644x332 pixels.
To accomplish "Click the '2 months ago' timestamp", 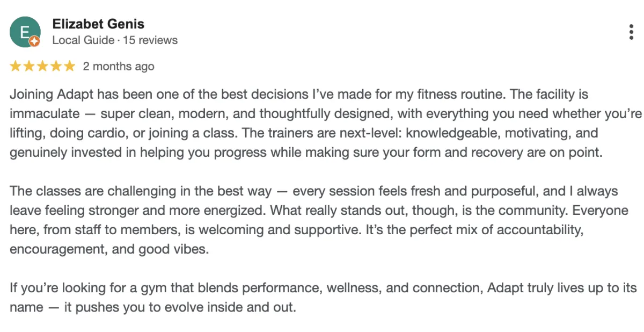I will coord(118,67).
